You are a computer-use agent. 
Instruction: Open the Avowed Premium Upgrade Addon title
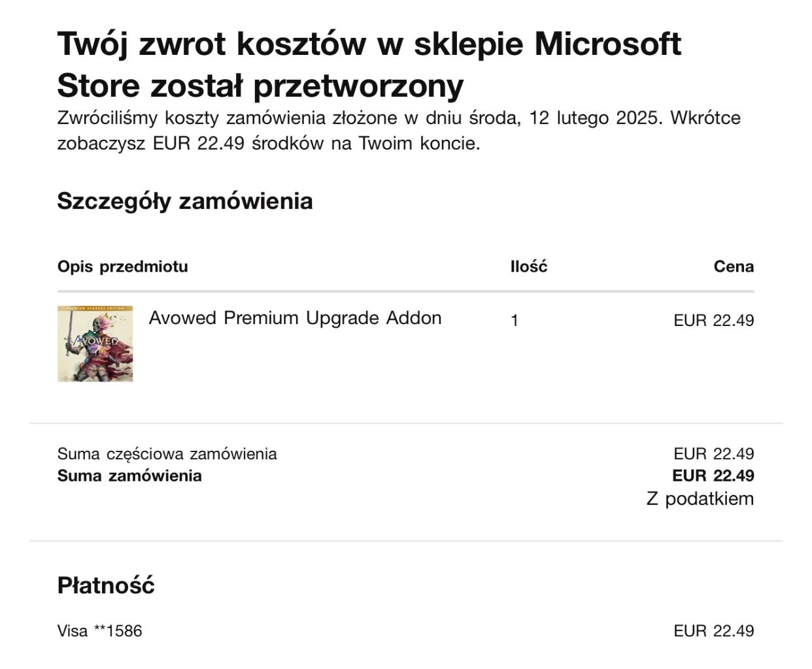coord(295,318)
